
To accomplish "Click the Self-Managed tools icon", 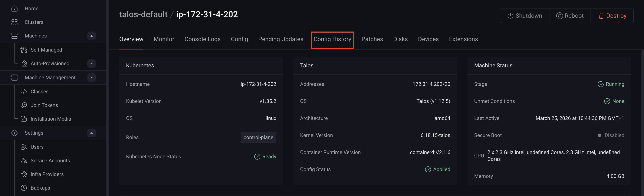I will click(24, 50).
